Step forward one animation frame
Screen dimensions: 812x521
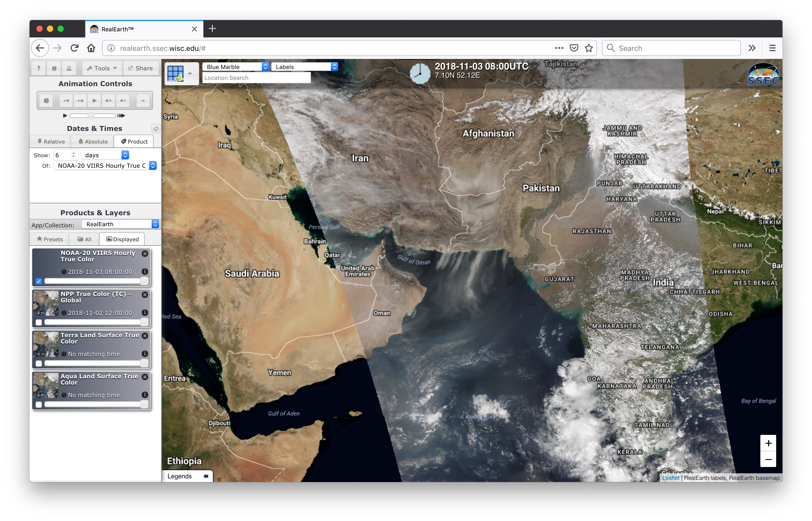pyautogui.click(x=109, y=100)
